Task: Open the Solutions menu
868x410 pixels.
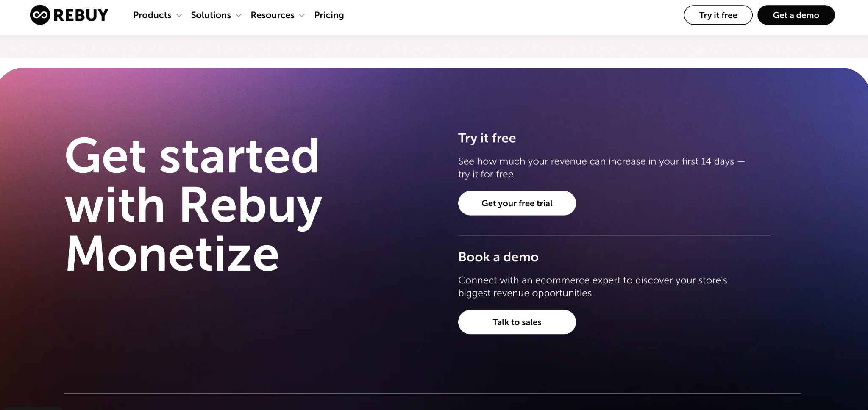Action: pos(211,15)
